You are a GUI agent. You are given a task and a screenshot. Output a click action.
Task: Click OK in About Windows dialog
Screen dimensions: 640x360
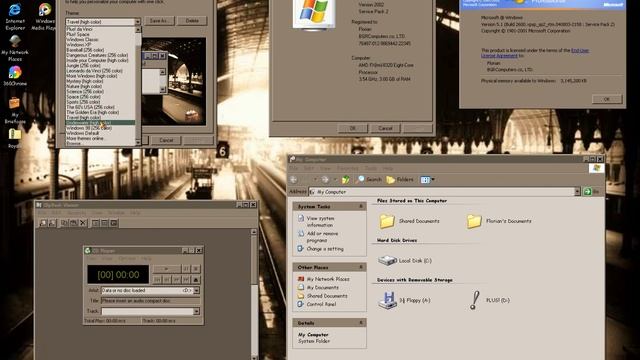pyautogui.click(x=607, y=99)
